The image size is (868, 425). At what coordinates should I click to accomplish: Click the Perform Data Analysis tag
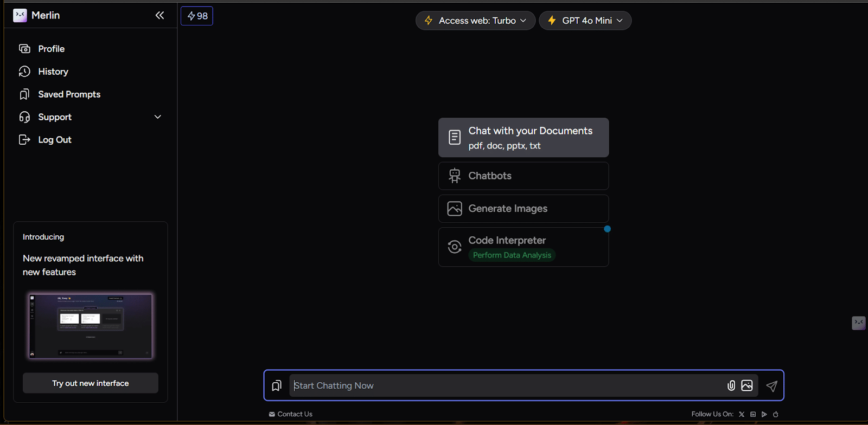512,255
